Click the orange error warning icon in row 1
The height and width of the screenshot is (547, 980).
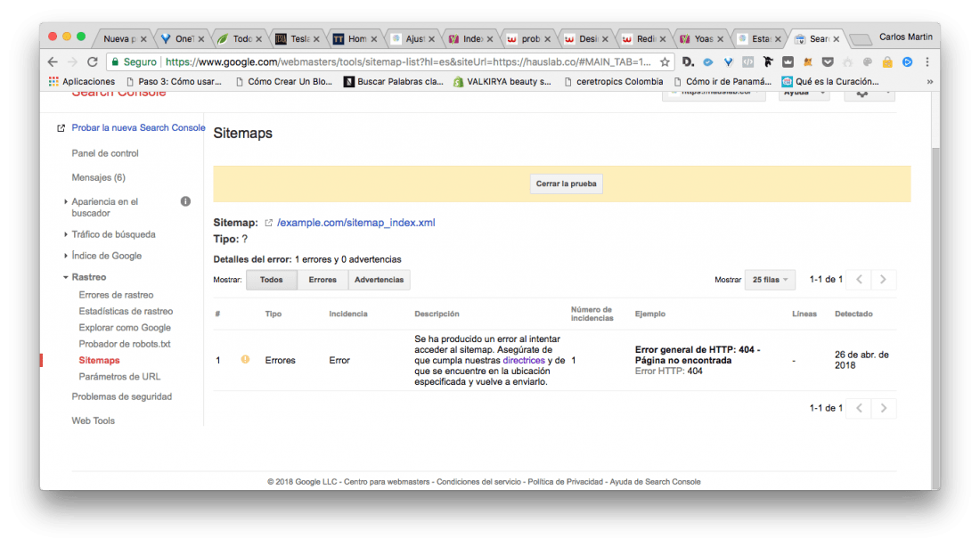245,359
